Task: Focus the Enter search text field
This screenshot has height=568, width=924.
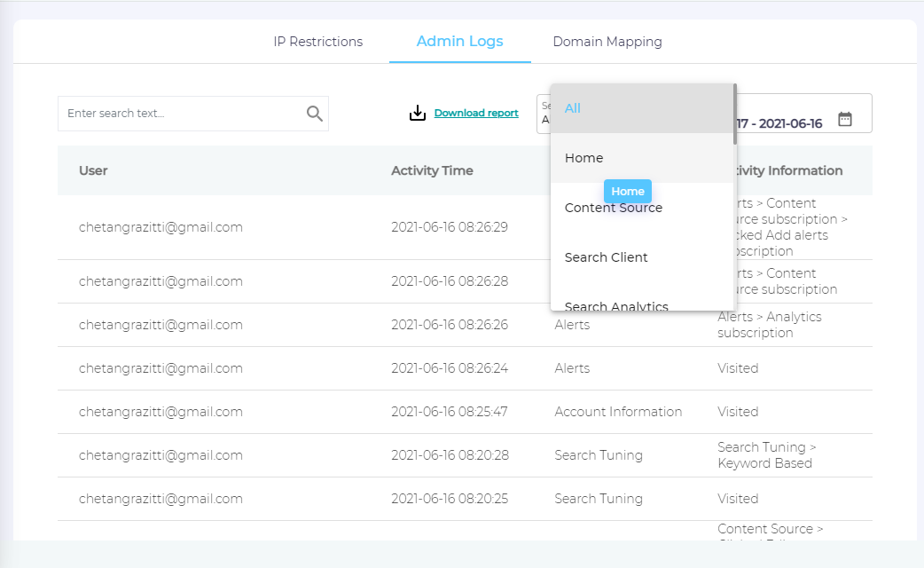Action: point(182,114)
